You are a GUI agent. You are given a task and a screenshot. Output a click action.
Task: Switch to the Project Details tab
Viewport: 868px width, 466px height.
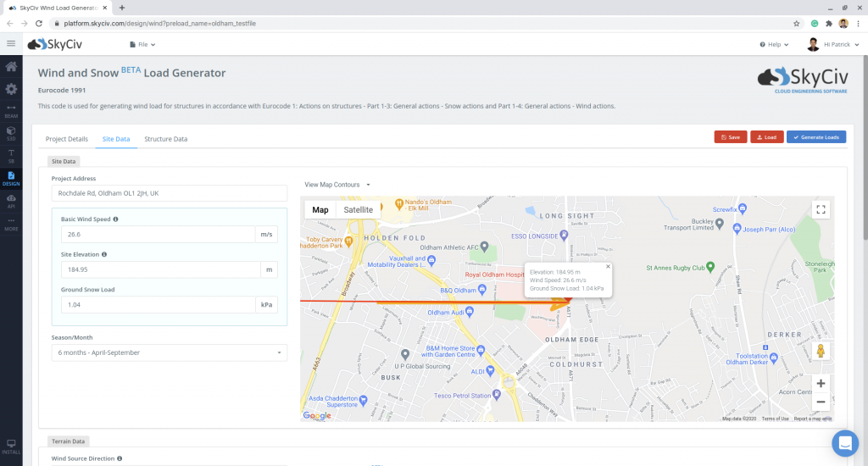tap(66, 139)
